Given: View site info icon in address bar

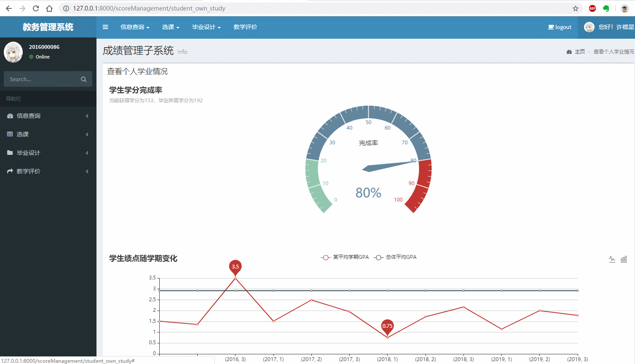Looking at the screenshot, I should pyautogui.click(x=66, y=8).
